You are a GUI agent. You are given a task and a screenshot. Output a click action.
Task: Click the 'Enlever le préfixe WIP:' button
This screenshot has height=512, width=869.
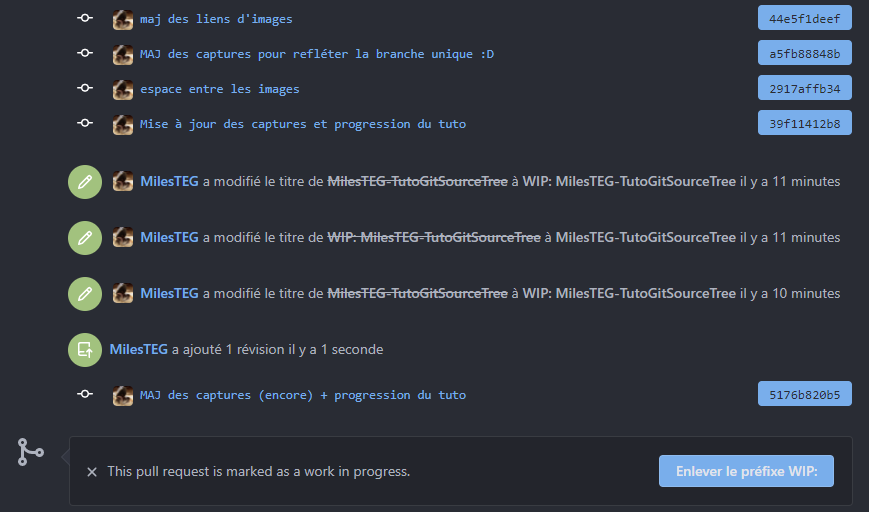coord(746,471)
